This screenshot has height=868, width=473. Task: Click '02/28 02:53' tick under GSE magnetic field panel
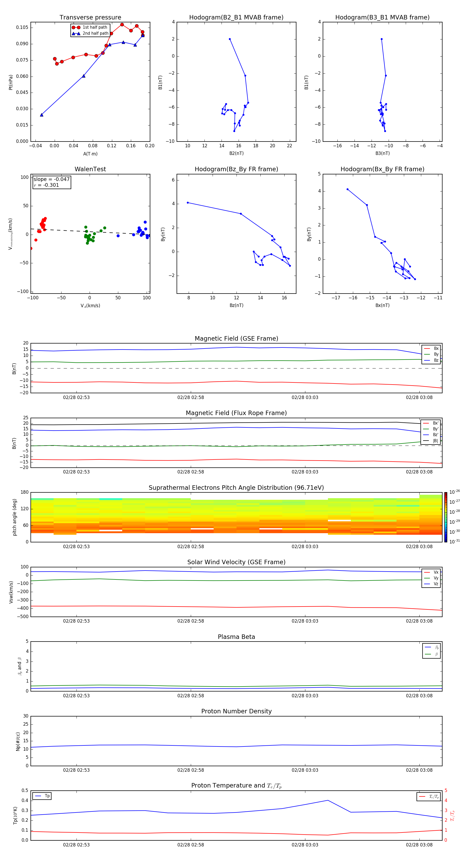click(x=76, y=398)
